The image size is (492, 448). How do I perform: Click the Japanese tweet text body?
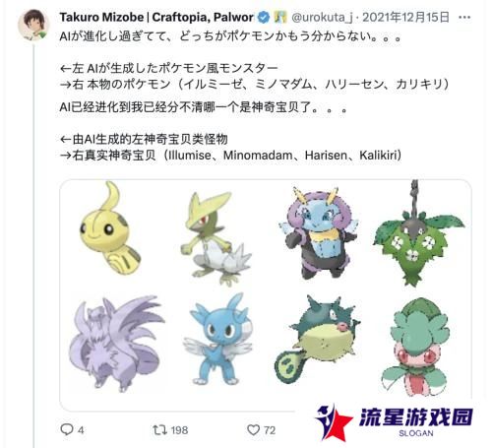pos(254,60)
